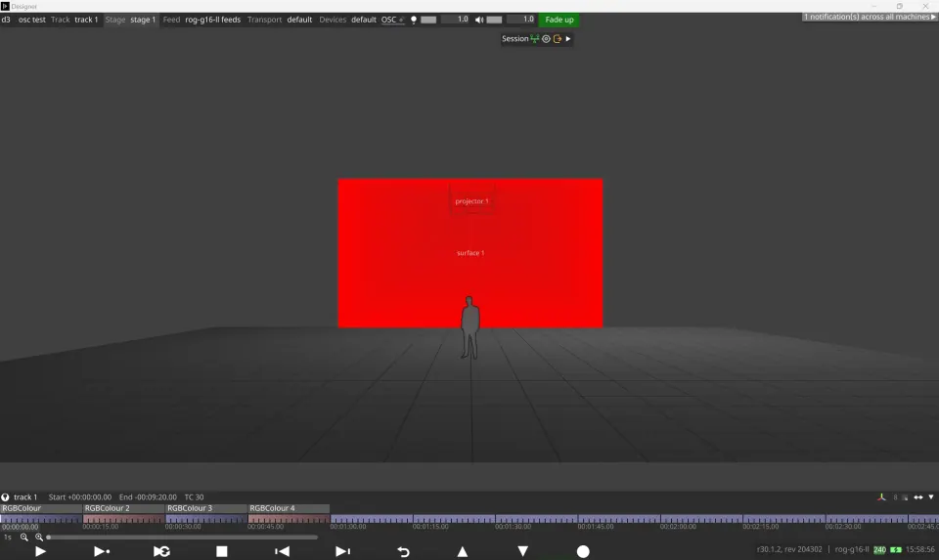
Task: Click timeline marker at 00:00:15.00
Action: (101, 527)
